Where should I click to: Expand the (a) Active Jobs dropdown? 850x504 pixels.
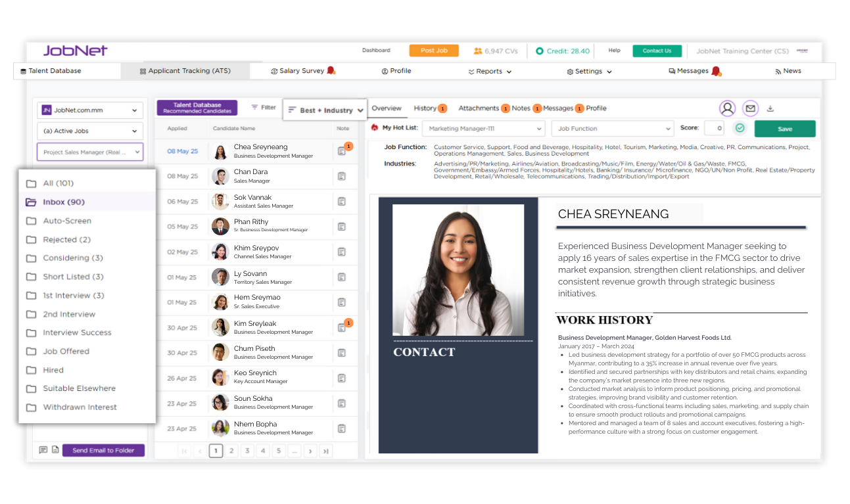pyautogui.click(x=90, y=131)
